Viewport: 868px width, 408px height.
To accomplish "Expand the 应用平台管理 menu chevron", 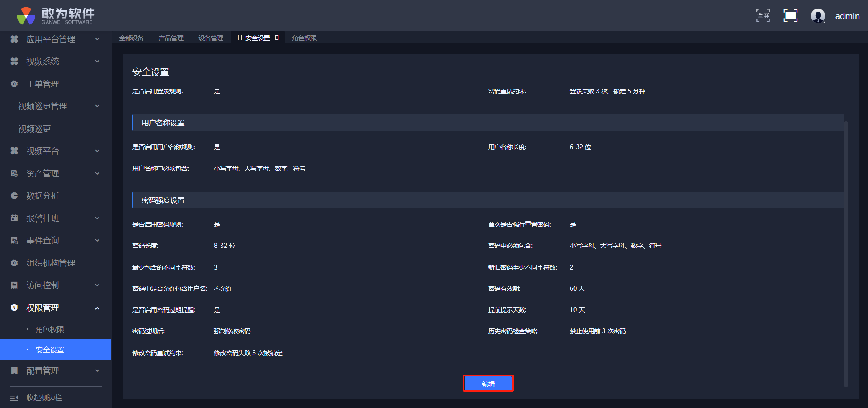I will point(97,39).
